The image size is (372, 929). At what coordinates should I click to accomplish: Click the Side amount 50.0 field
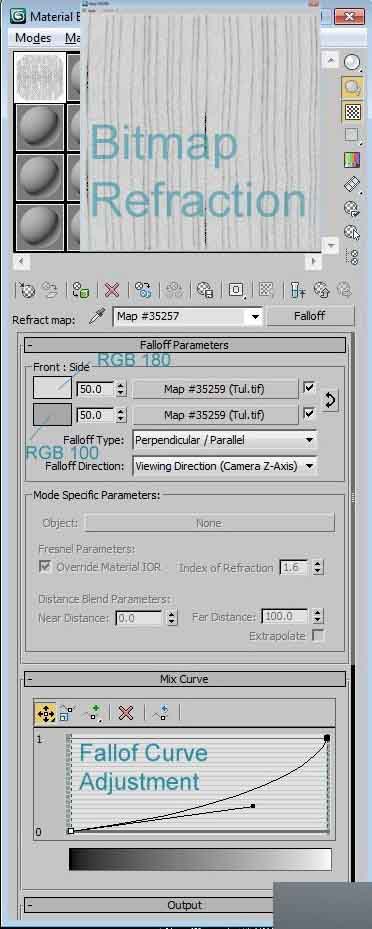(96, 415)
